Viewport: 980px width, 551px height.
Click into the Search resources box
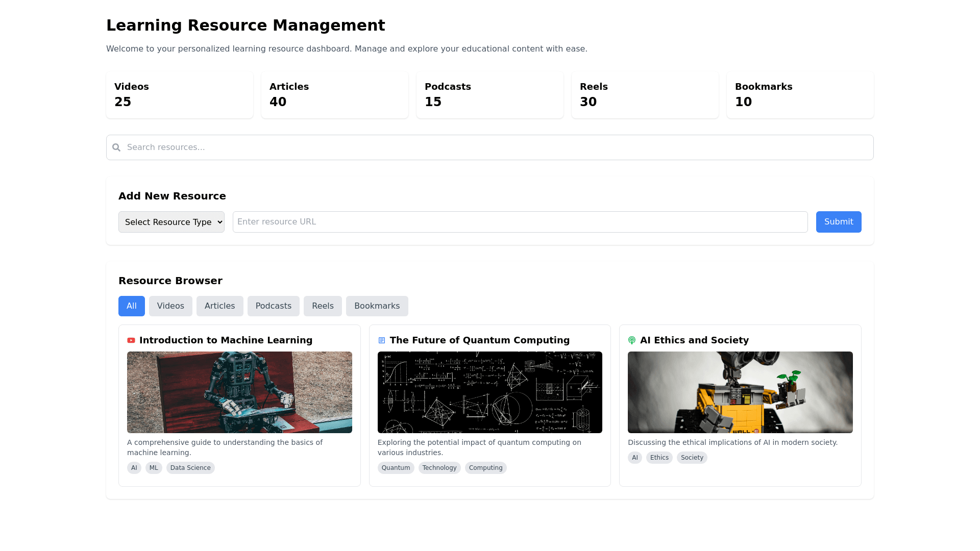tap(490, 147)
